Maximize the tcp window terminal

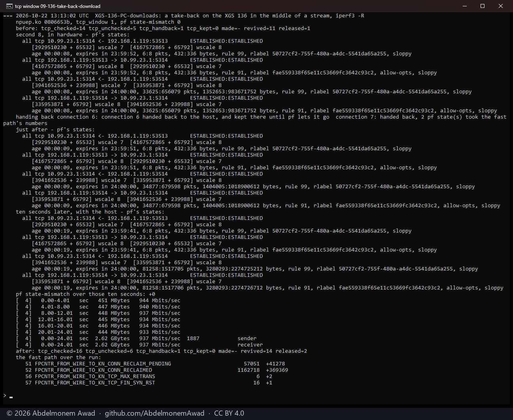[483, 6]
